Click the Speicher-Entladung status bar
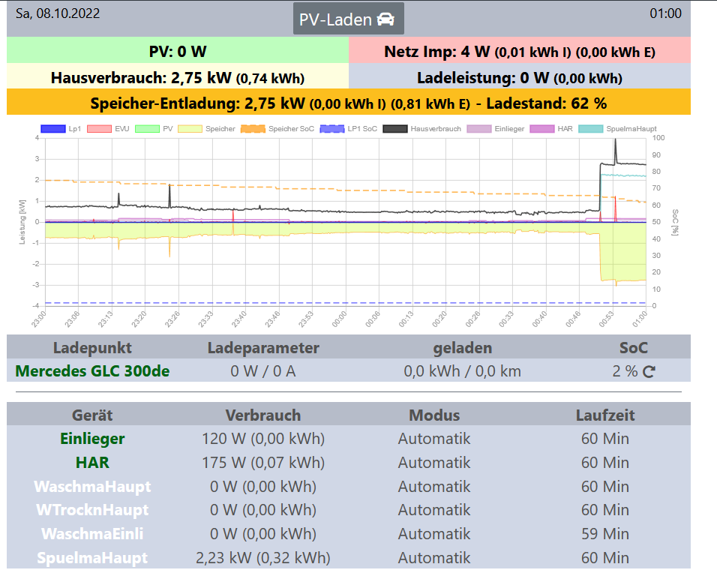 (348, 103)
